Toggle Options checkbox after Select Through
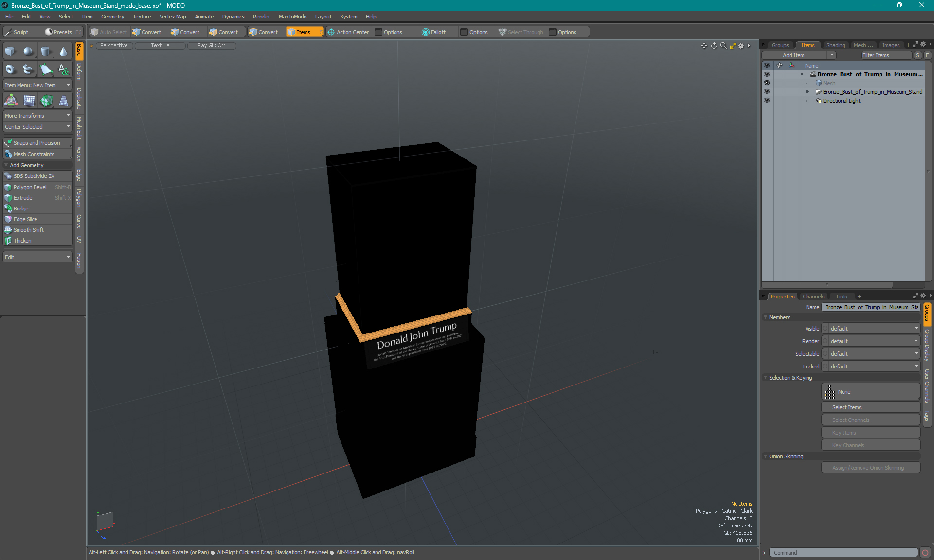Viewport: 934px width, 560px height. click(553, 32)
